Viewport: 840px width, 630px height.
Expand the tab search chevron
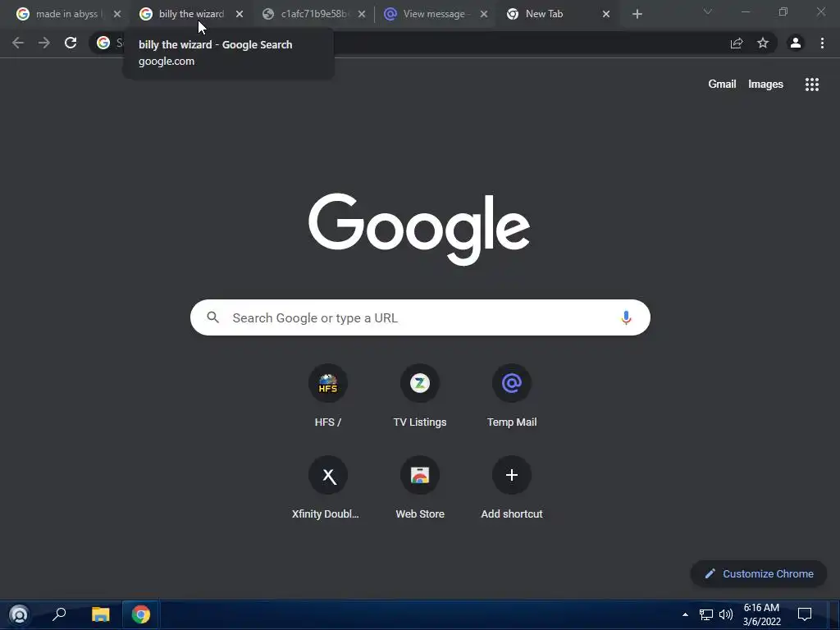(x=708, y=11)
